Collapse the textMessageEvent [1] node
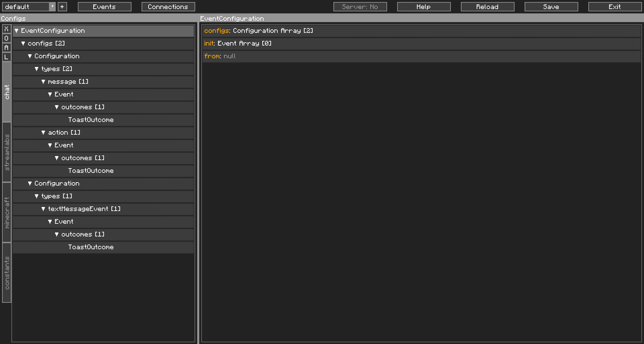644x344 pixels. click(x=43, y=209)
